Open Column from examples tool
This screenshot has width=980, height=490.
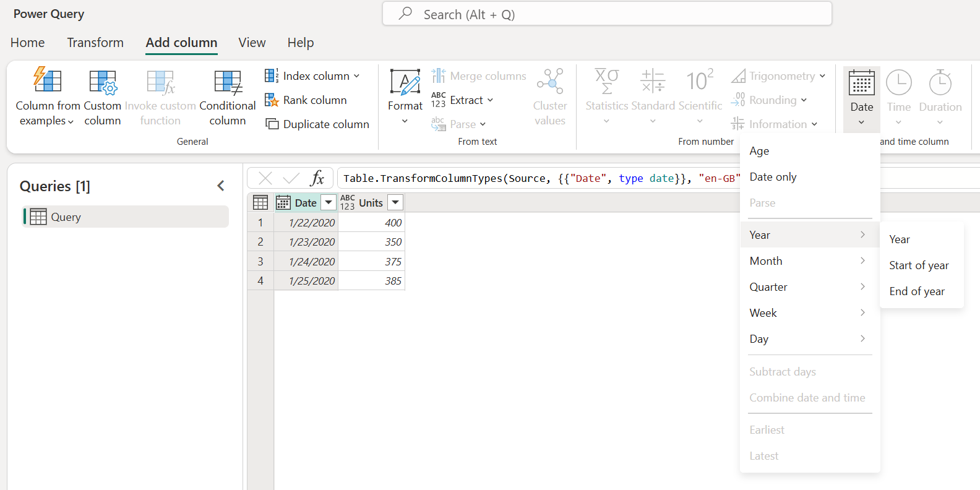[48, 97]
